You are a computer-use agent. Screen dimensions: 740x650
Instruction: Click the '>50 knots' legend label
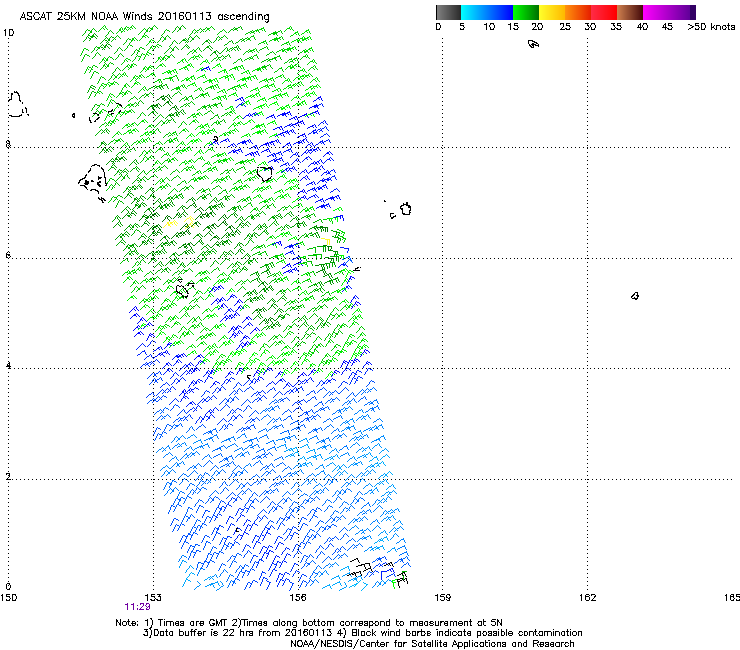(711, 27)
